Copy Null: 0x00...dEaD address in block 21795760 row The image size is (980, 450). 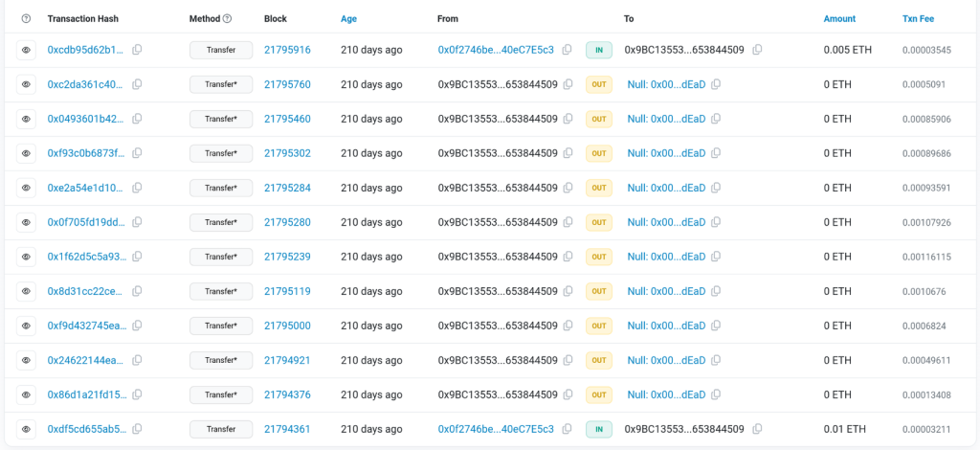pos(716,84)
